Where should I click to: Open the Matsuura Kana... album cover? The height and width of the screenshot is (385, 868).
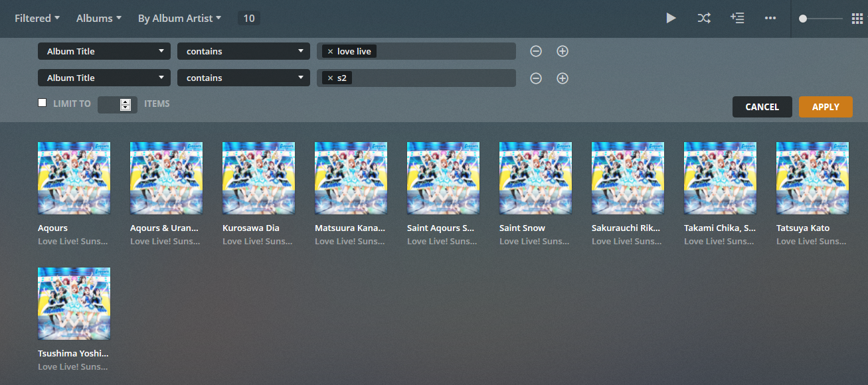tap(351, 178)
